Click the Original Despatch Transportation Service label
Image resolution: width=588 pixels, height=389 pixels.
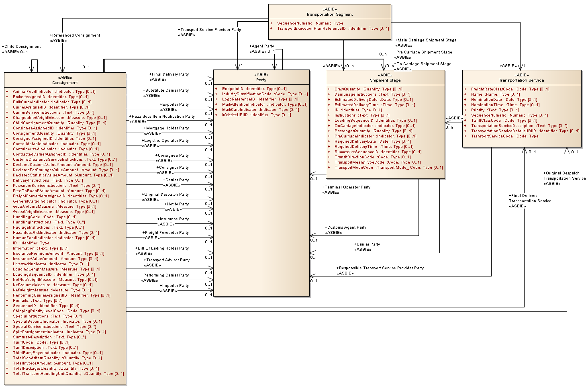(x=564, y=176)
